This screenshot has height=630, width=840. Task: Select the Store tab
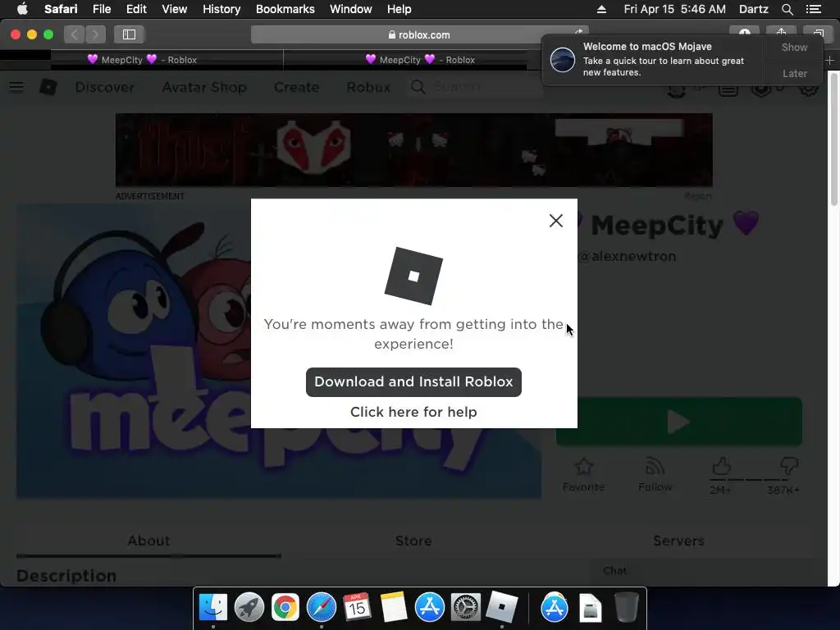(413, 541)
